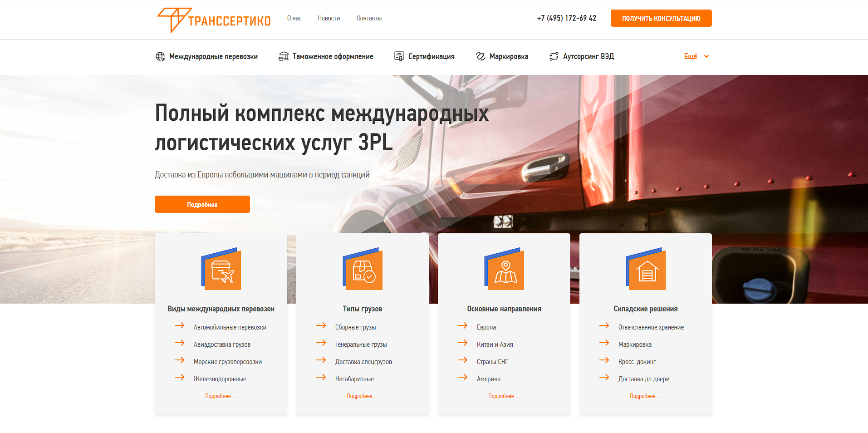The height and width of the screenshot is (433, 868).
Task: Click the map directions icon
Action: coord(505,270)
